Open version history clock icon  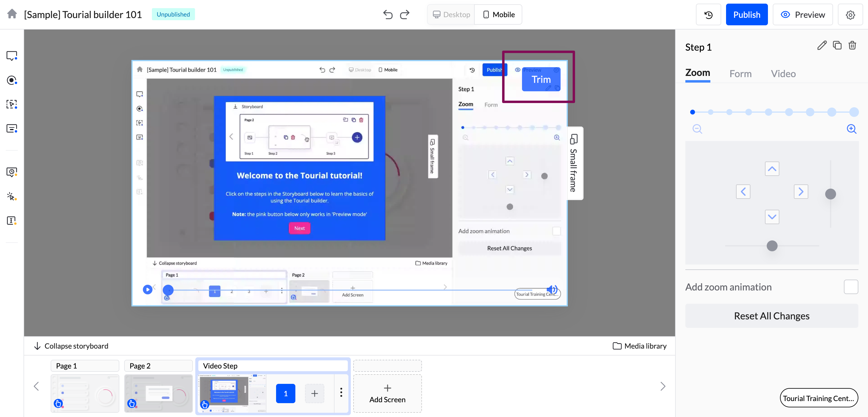(x=708, y=15)
